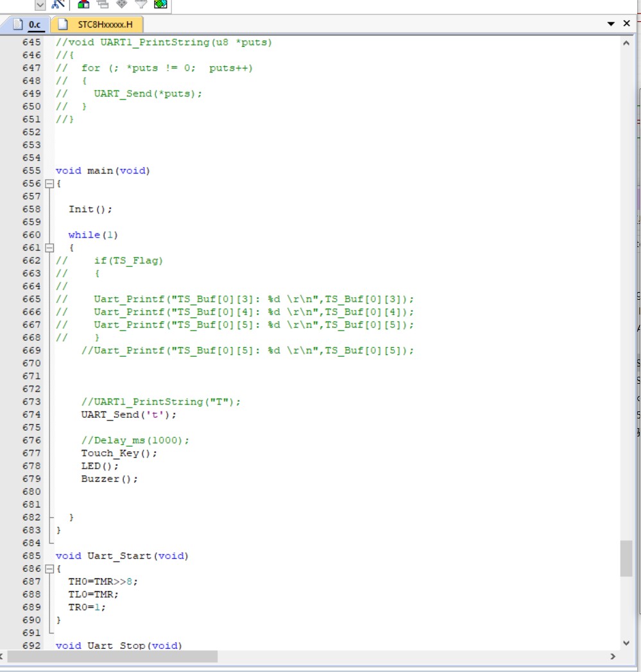Click the vertical scrollbar up arrow
The height and width of the screenshot is (672, 641).
coord(626,43)
